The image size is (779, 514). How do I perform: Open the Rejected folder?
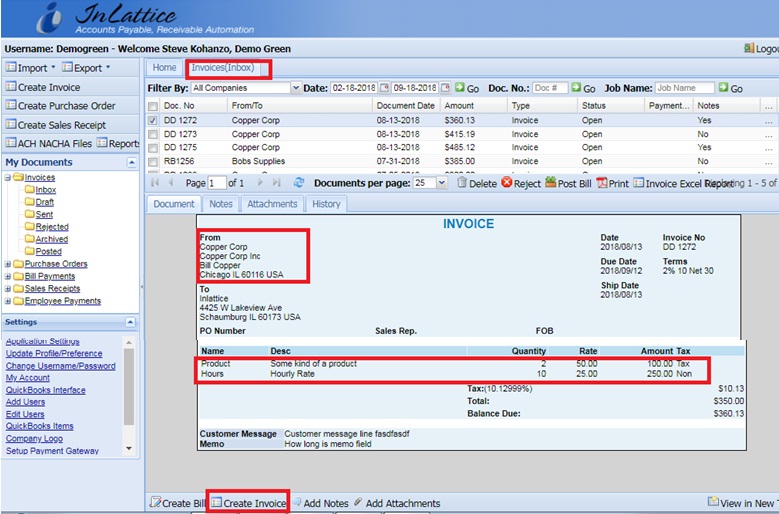point(52,227)
